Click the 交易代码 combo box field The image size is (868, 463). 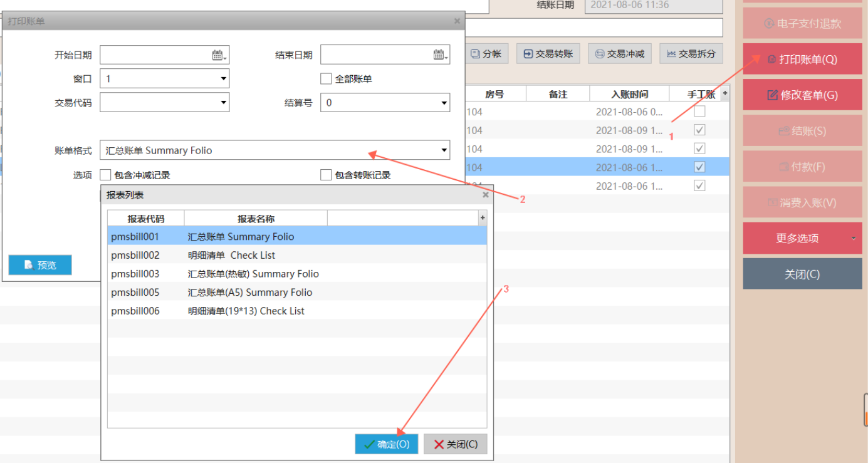[x=159, y=103]
